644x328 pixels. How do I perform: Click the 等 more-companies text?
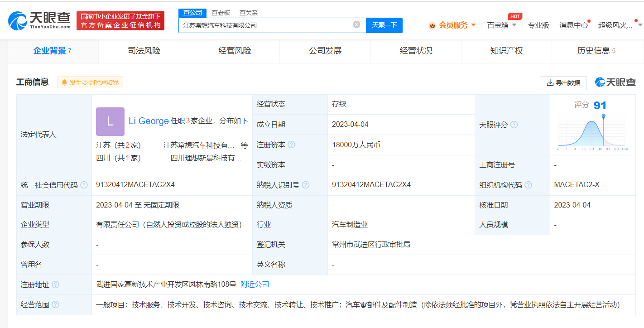(x=245, y=145)
